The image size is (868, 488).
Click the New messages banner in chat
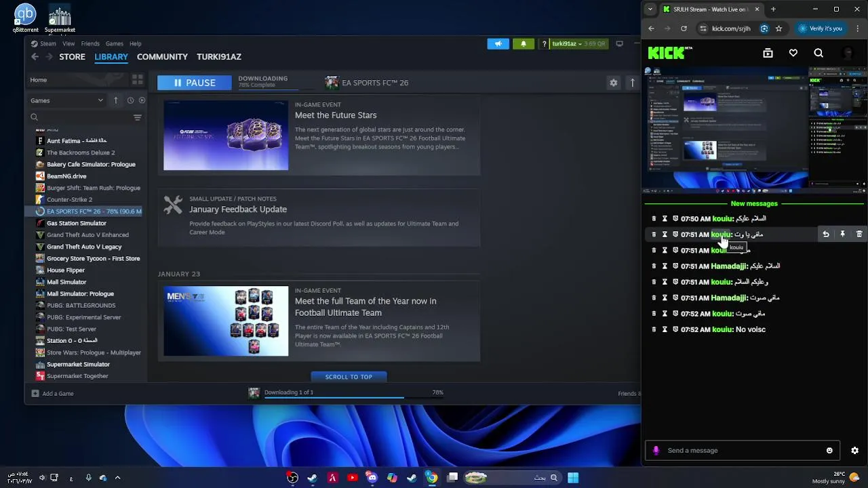[x=754, y=203]
